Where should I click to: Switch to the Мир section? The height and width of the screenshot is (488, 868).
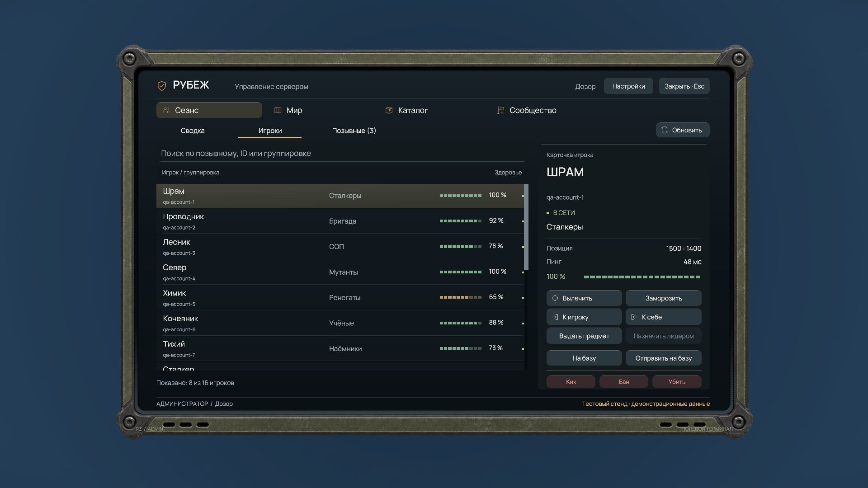point(320,110)
